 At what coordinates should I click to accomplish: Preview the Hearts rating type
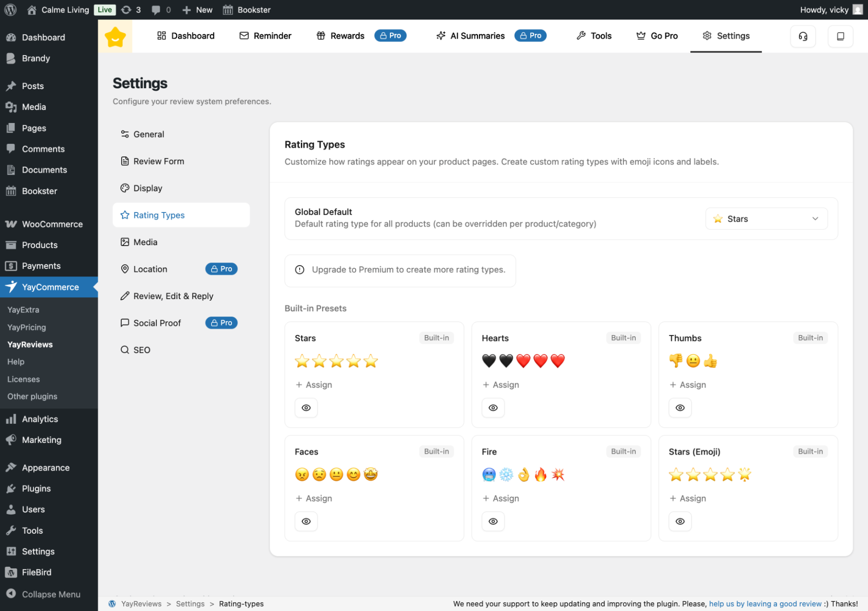[493, 408]
